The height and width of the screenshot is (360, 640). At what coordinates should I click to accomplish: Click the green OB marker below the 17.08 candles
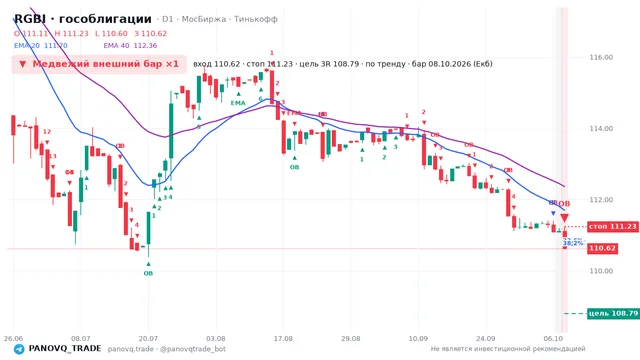click(294, 167)
